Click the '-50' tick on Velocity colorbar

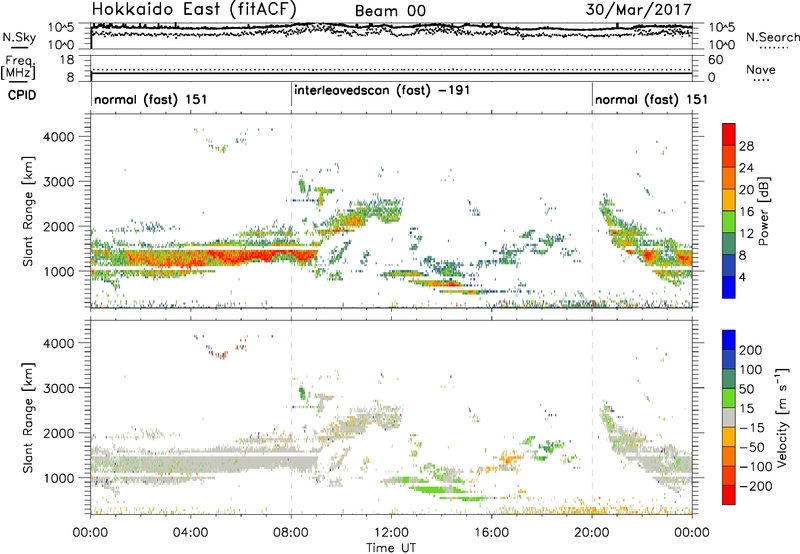coord(752,447)
